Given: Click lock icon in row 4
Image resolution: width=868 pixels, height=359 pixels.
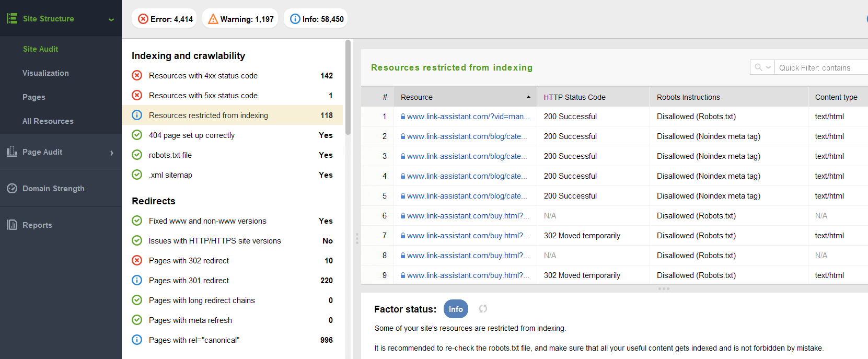Looking at the screenshot, I should [x=403, y=176].
